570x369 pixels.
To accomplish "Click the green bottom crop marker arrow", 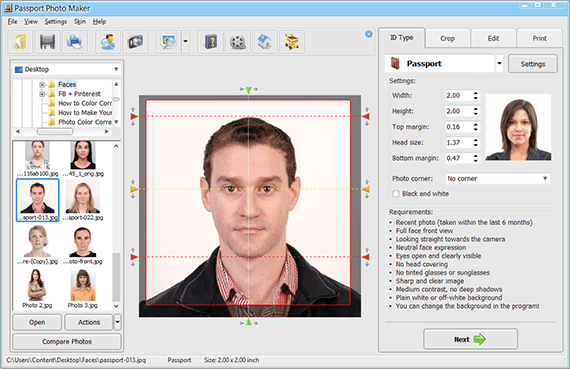I will tap(248, 322).
